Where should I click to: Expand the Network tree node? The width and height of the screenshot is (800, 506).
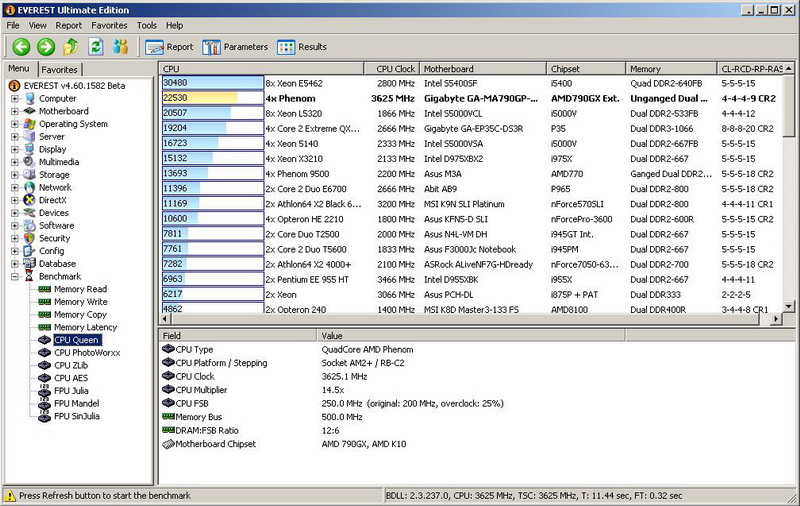coord(15,188)
